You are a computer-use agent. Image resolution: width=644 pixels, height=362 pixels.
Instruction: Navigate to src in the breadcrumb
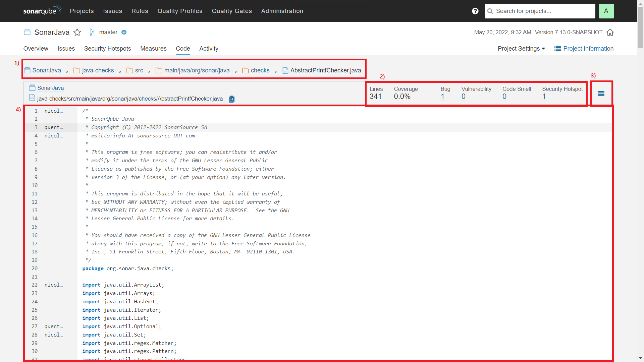(x=139, y=70)
